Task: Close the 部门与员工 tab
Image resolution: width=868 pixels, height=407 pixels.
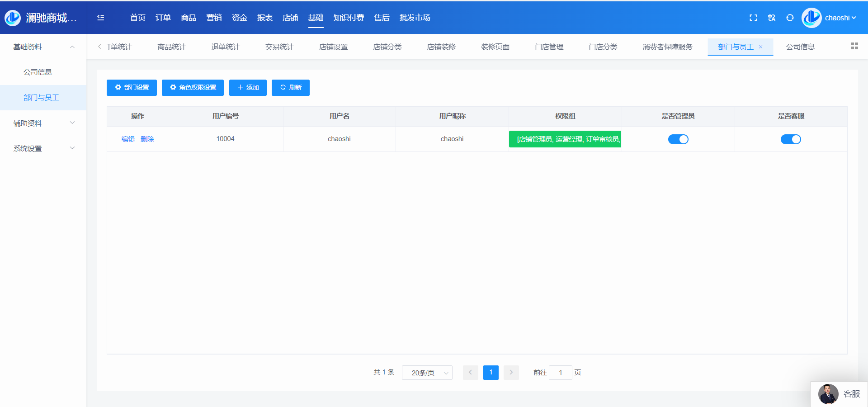Action: point(761,47)
